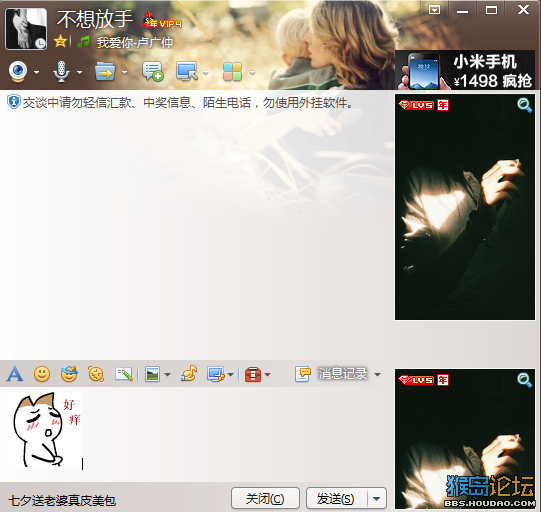
Task: Expand send picture options arrow
Action: tap(167, 375)
